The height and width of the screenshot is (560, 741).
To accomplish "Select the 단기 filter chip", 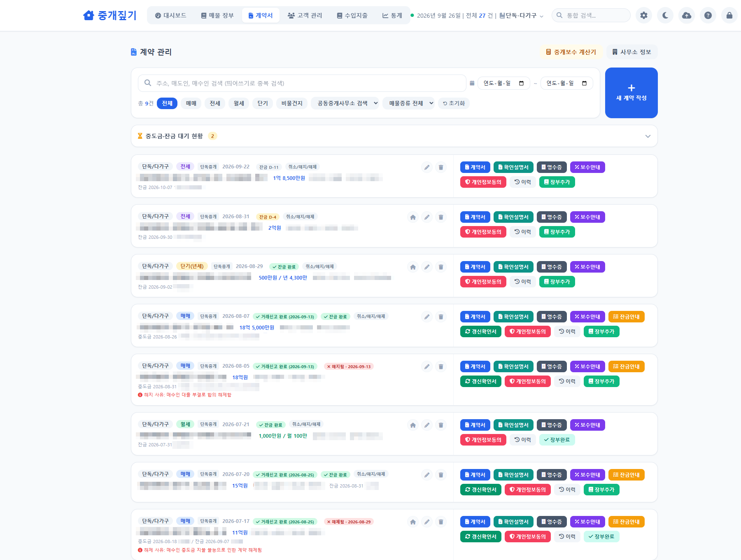I will 263,103.
